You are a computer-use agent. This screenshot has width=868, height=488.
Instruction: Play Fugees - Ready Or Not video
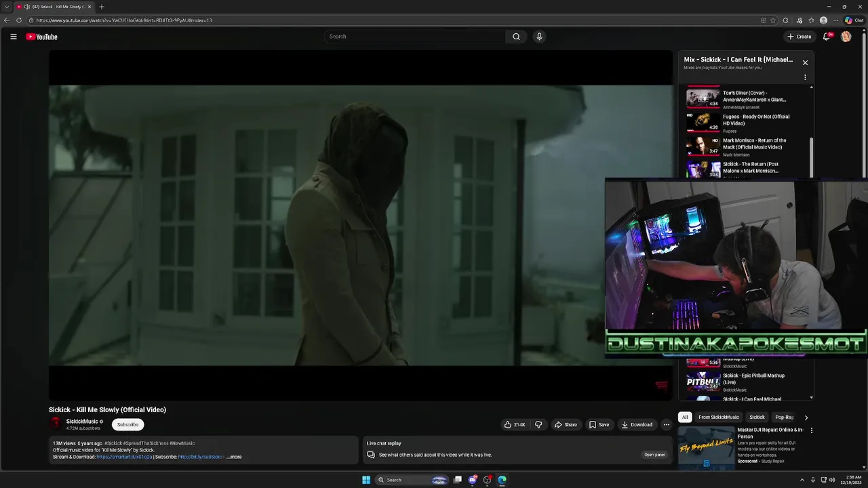[x=745, y=123]
